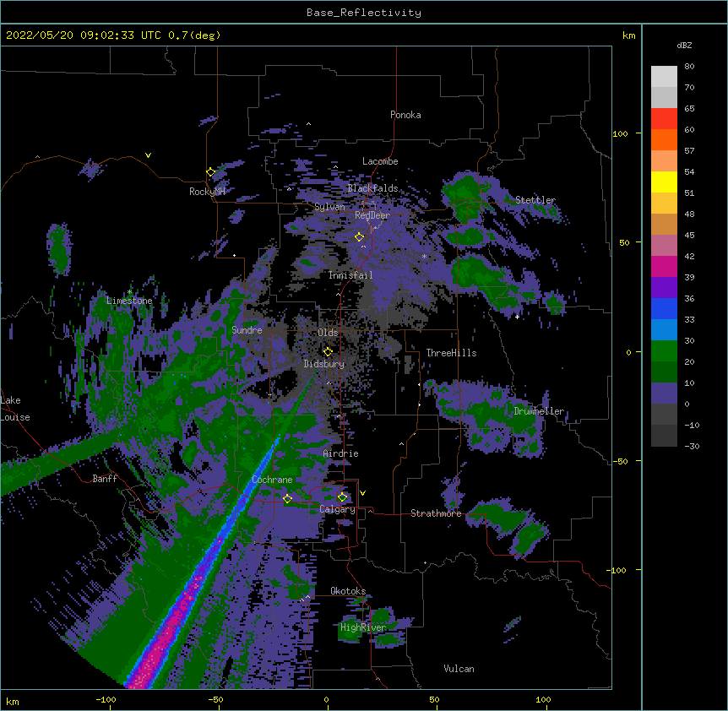This screenshot has height=711, width=728.
Task: Click the -30 value on dBZ scale
Action: tap(692, 447)
